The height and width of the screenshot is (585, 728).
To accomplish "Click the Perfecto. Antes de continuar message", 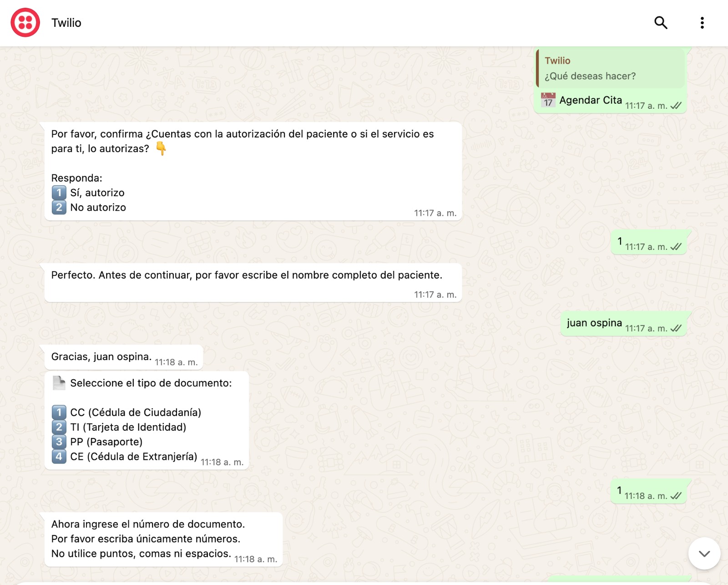I will [x=253, y=283].
